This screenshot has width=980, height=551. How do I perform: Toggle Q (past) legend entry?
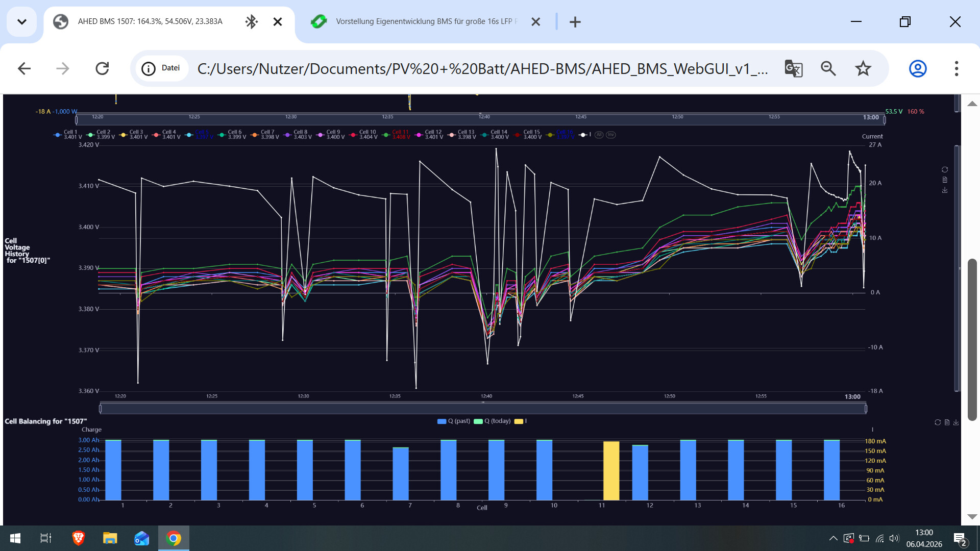454,421
